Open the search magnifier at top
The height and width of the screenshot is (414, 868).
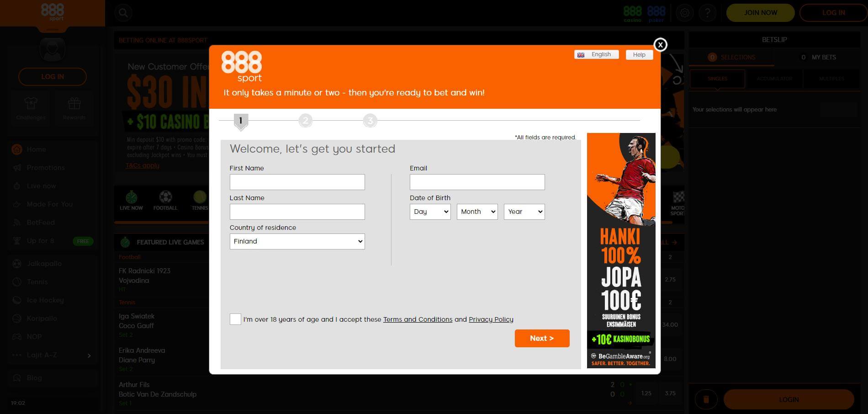tap(123, 12)
